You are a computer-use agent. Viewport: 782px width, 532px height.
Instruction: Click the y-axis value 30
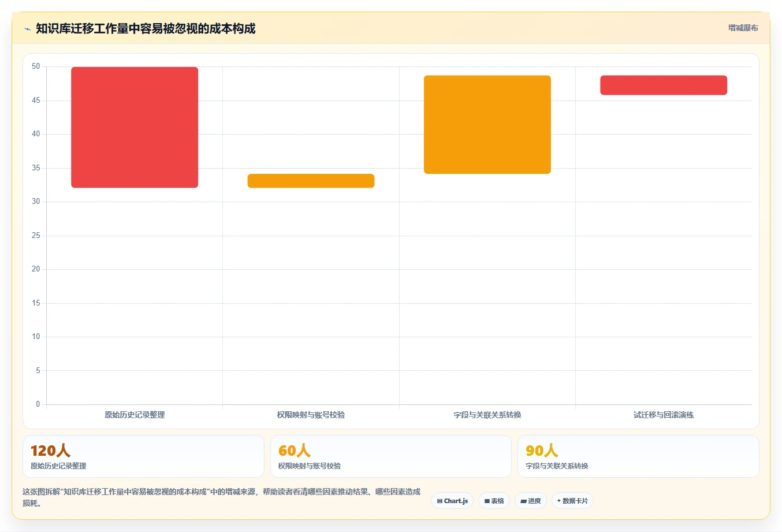click(x=36, y=202)
